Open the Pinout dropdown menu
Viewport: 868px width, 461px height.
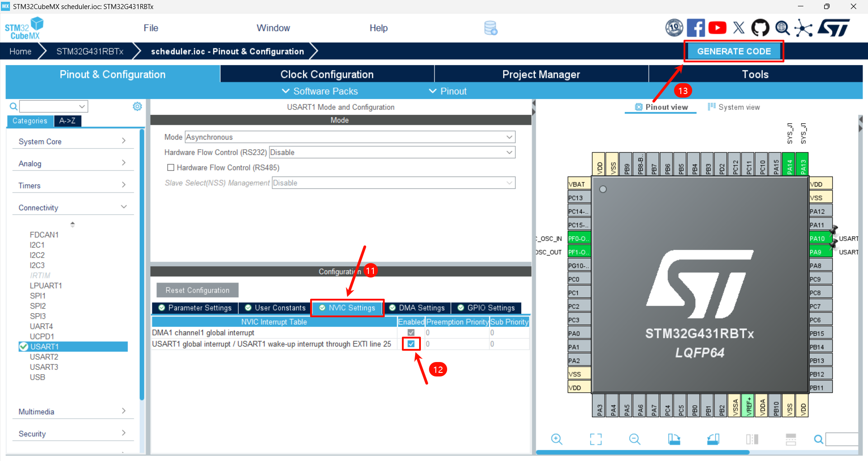448,91
